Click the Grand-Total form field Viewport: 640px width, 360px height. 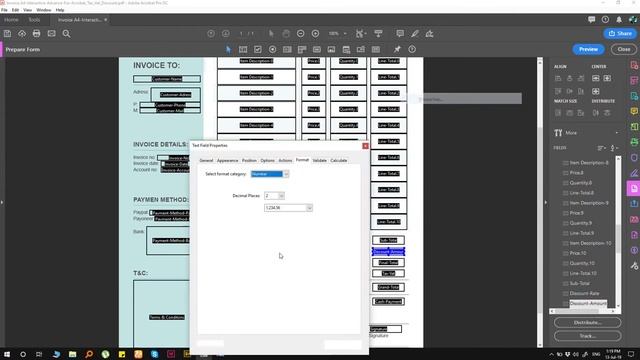(x=388, y=287)
